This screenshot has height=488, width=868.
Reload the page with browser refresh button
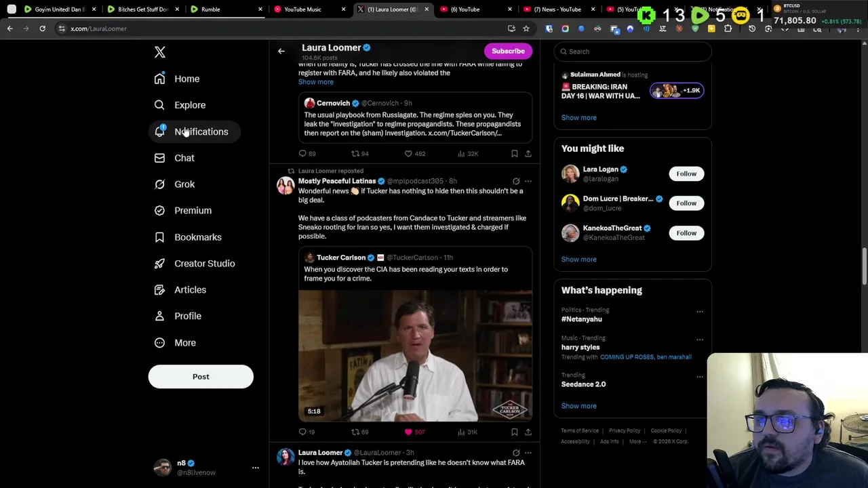[42, 28]
